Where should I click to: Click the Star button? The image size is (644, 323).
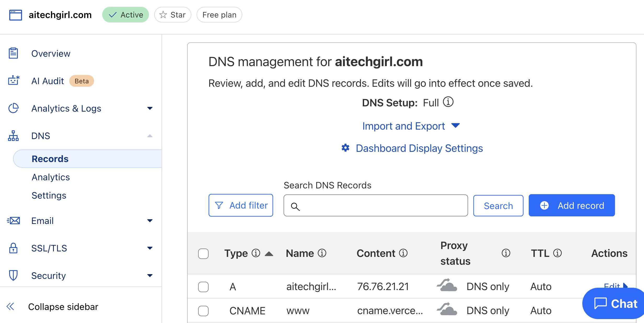point(172,15)
